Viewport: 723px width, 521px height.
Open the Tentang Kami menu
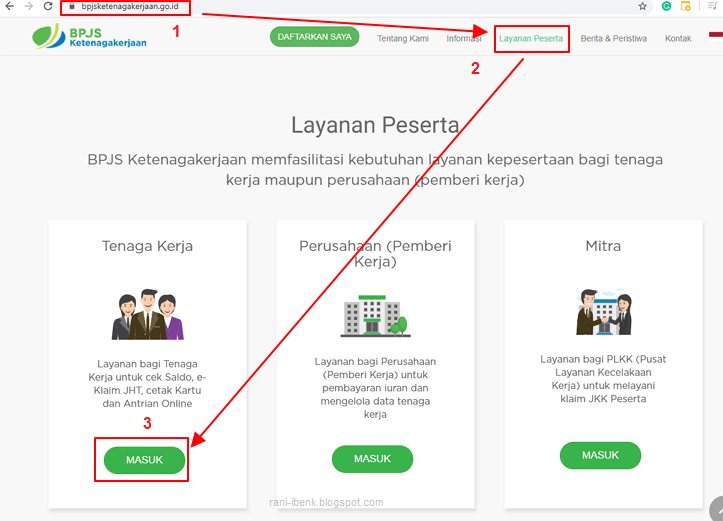click(x=403, y=39)
